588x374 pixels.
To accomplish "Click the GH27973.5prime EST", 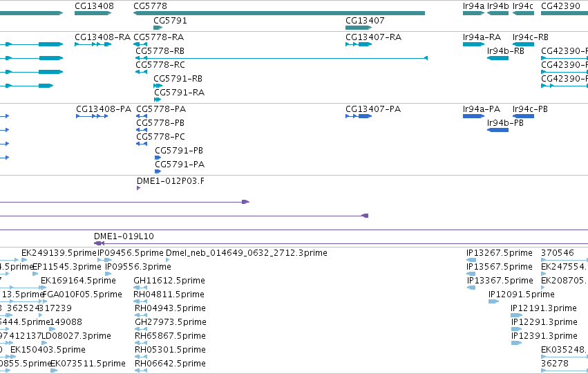I will pyautogui.click(x=141, y=329).
